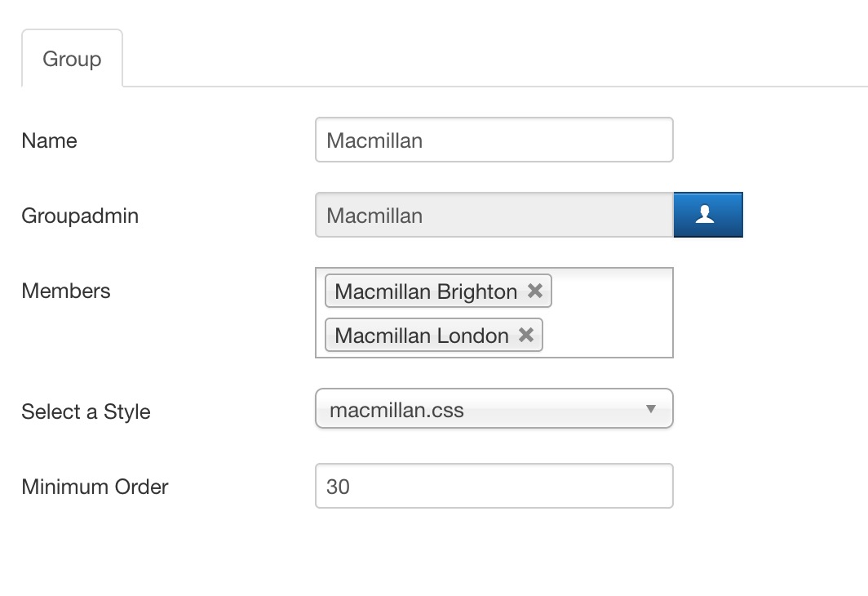Click the Macmillan London member tag text
The height and width of the screenshot is (596, 868).
(x=421, y=335)
